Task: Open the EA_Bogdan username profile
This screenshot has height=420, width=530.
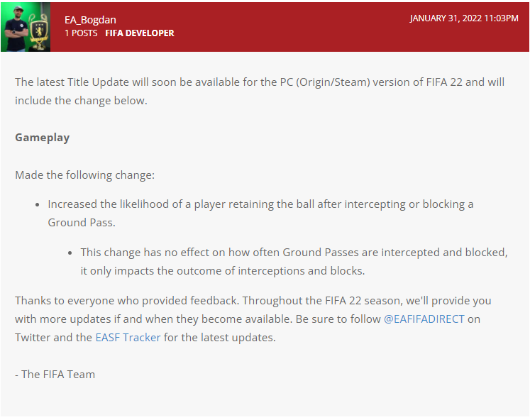Action: tap(92, 20)
